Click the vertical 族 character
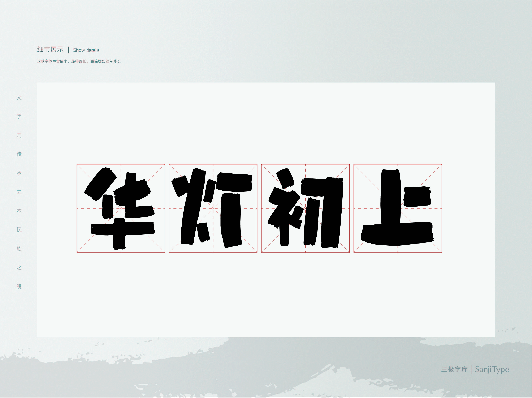This screenshot has height=398, width=532. (x=19, y=249)
